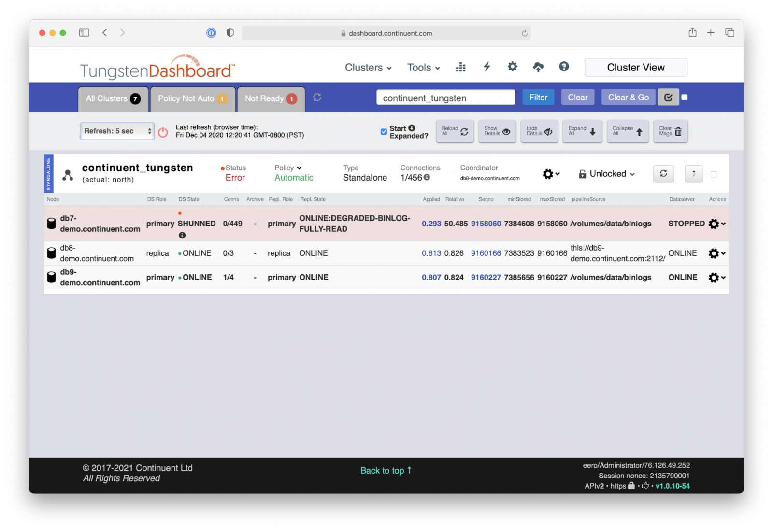773x532 pixels.
Task: Click the dashboard.continuent.com address bar
Action: tap(386, 33)
